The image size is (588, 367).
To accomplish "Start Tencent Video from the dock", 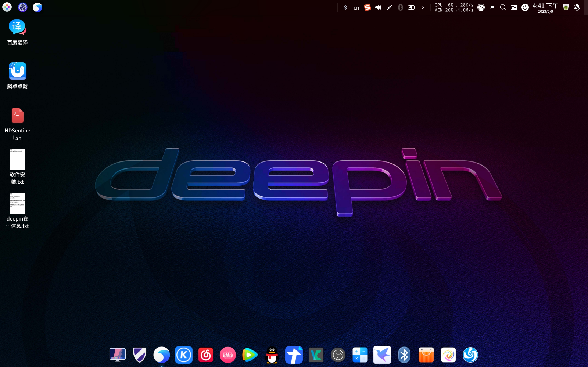I will pos(250,355).
